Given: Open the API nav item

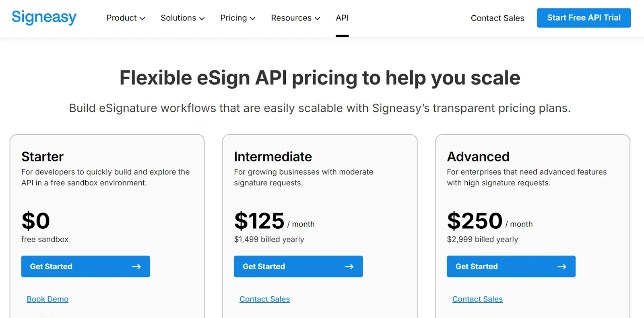Looking at the screenshot, I should [342, 18].
